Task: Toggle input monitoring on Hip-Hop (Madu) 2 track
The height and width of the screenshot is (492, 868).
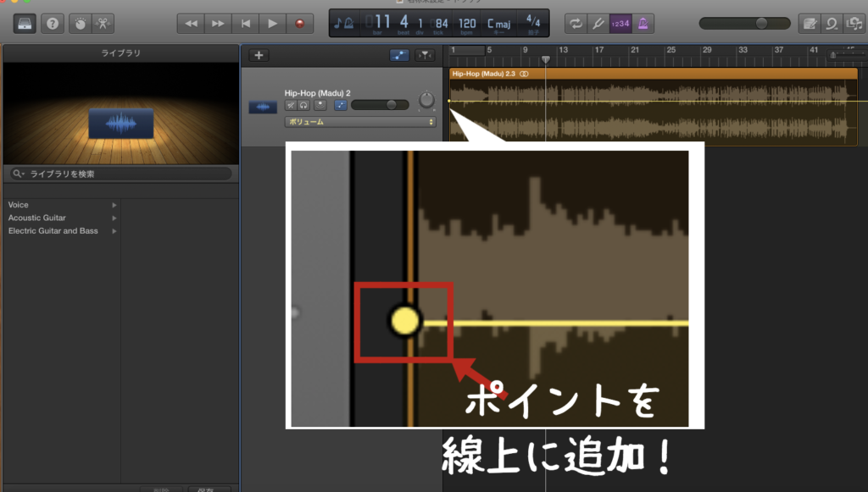Action: coord(320,105)
